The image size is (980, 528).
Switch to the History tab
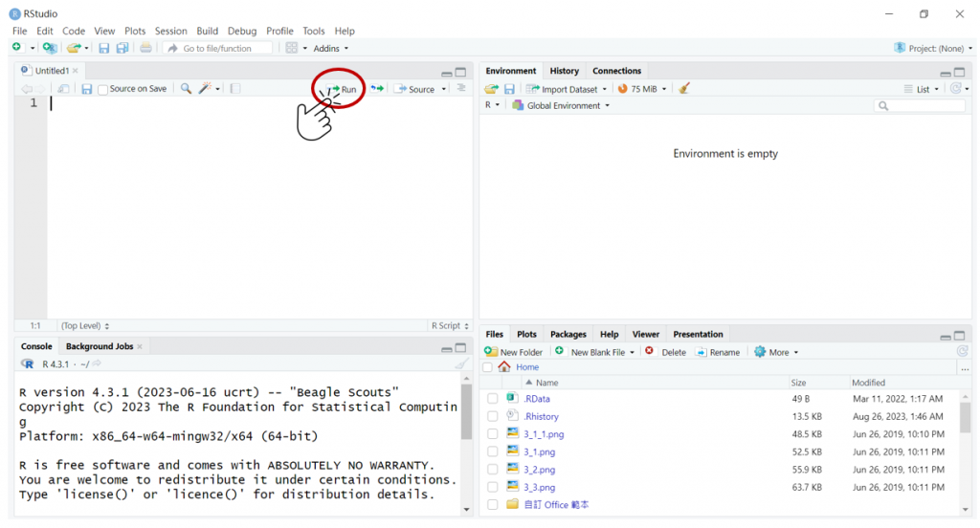click(565, 71)
